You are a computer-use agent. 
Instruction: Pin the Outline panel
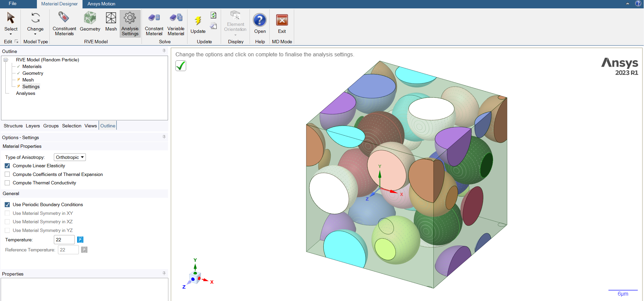tap(164, 51)
